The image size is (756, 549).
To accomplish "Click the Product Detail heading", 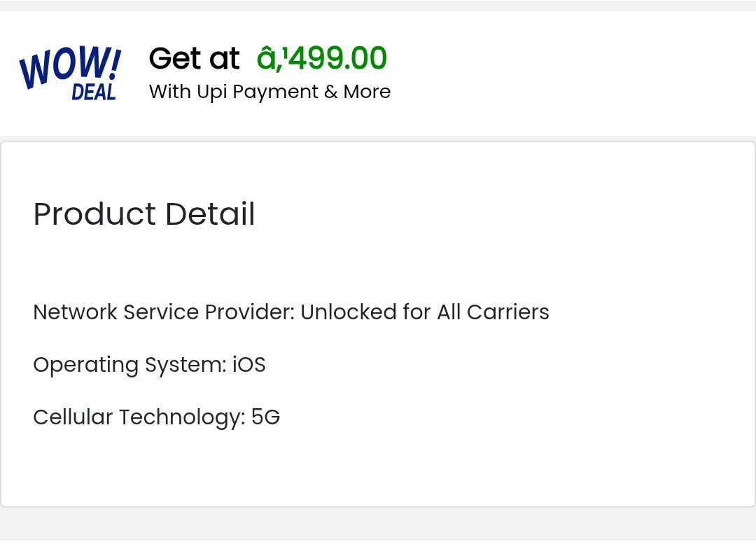I will tap(144, 214).
